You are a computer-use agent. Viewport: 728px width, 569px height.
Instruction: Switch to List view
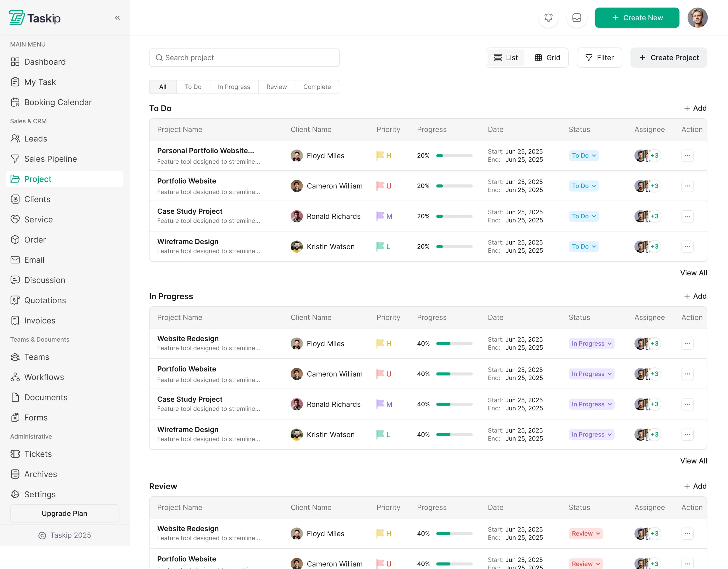[x=506, y=58]
